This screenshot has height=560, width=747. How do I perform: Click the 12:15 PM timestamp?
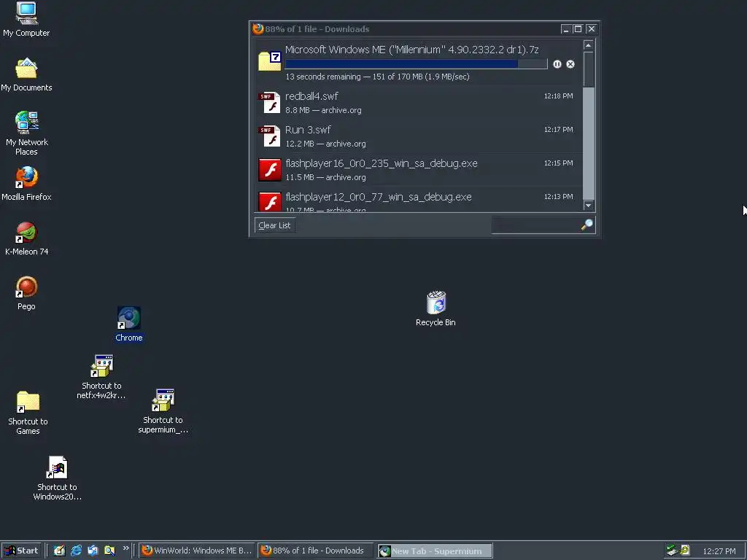558,163
